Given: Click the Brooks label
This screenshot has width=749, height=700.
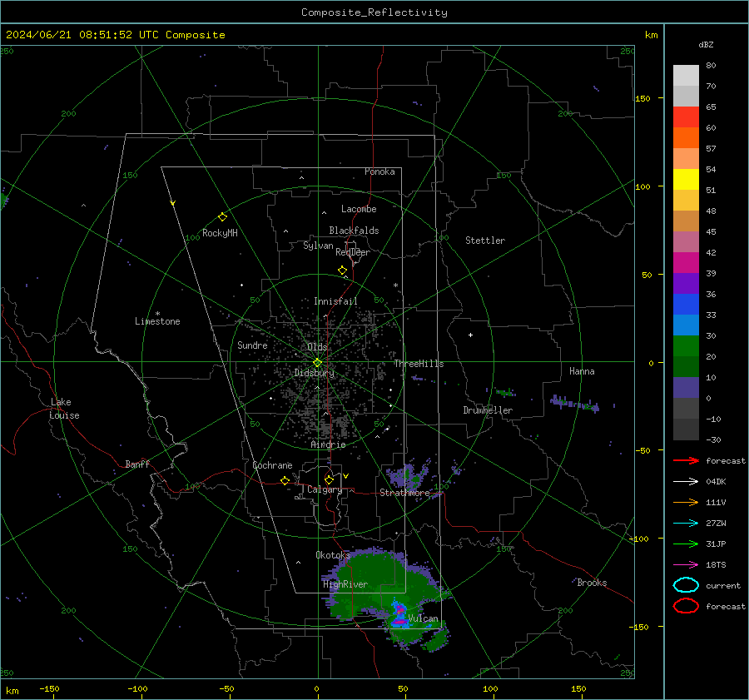Looking at the screenshot, I should (592, 583).
